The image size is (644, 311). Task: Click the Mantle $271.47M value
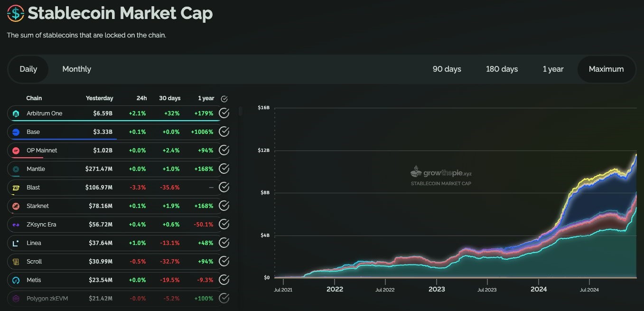click(x=99, y=169)
